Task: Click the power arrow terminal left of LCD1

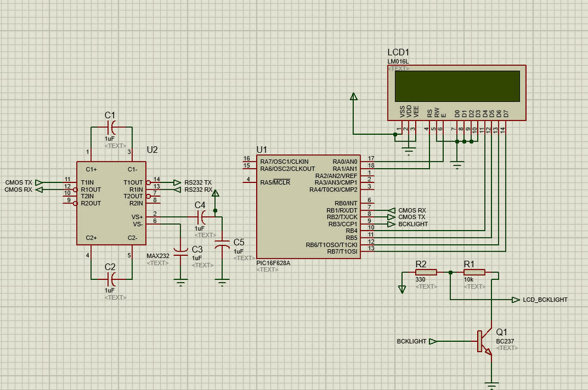Action: click(x=354, y=97)
